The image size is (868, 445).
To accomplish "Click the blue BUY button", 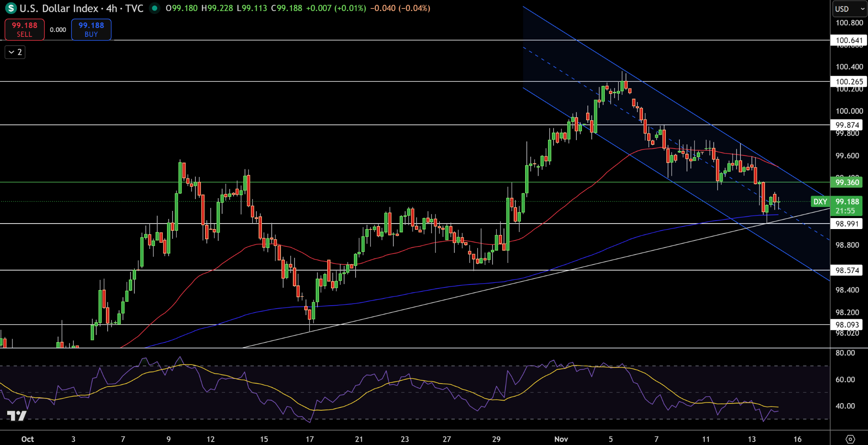I will [x=91, y=29].
